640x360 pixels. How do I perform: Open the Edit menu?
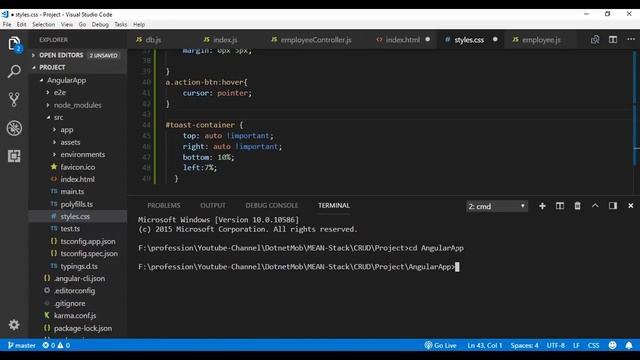22,24
